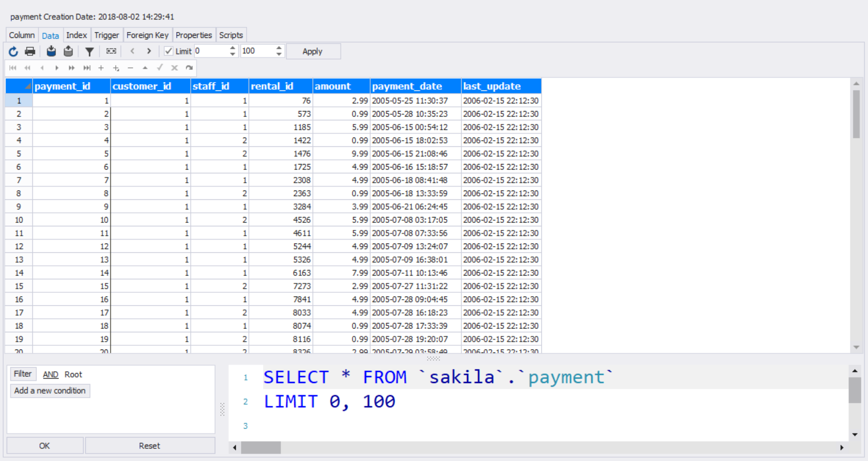This screenshot has width=868, height=461.
Task: Move to previous record in navigator
Action: tap(42, 68)
